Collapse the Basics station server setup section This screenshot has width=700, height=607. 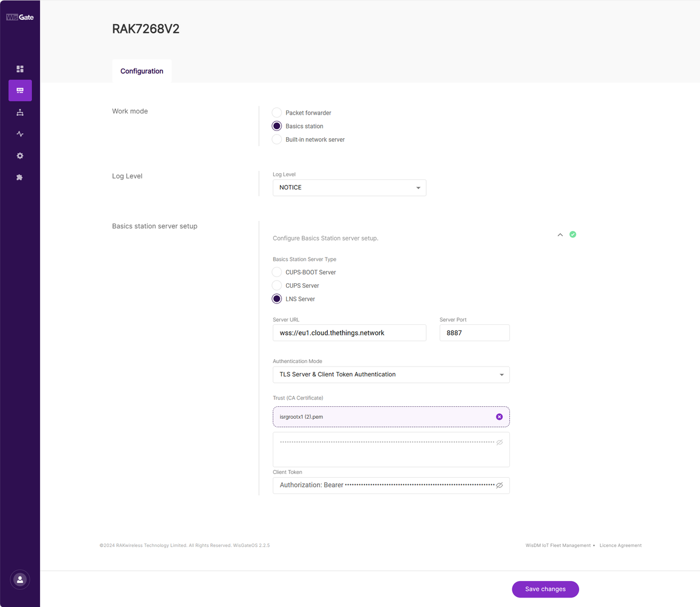point(560,235)
